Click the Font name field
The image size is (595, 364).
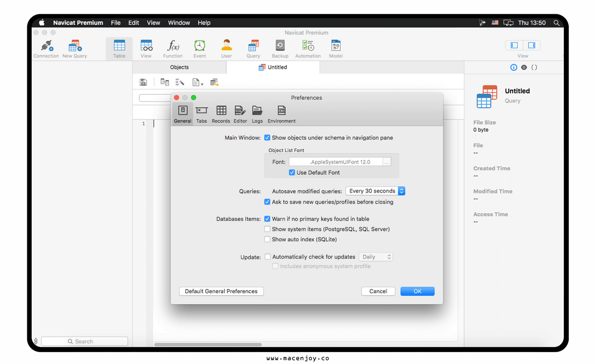point(336,162)
